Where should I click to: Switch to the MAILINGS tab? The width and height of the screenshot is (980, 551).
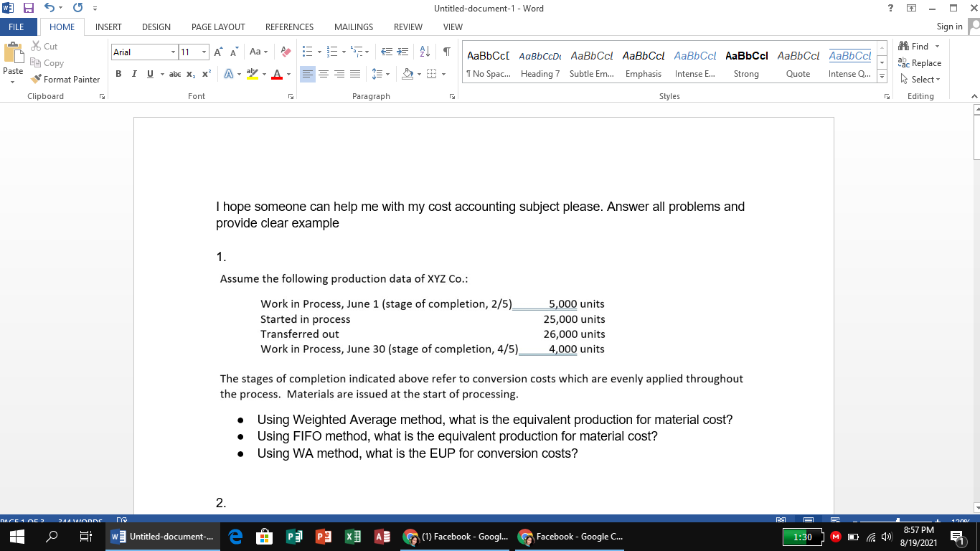tap(353, 27)
